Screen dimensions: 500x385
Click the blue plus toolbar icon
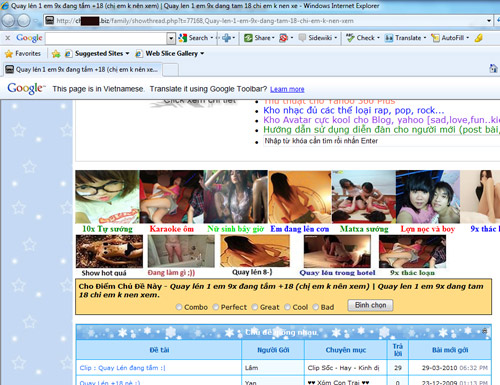tap(226, 38)
